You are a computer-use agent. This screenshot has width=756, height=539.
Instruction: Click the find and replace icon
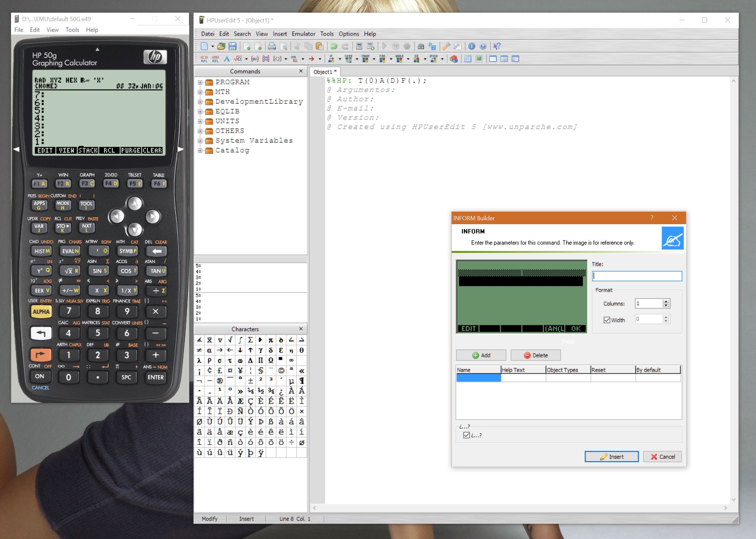432,46
